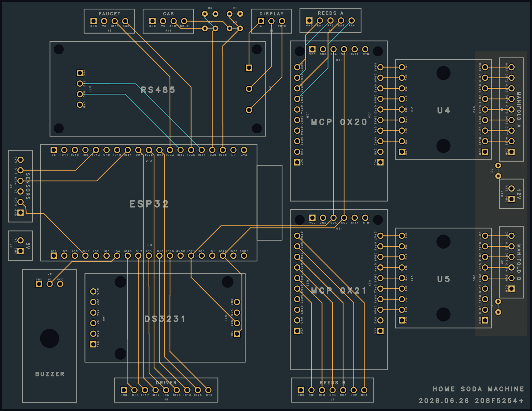
Task: Click the MCP 0X20 label
Action: (339, 122)
